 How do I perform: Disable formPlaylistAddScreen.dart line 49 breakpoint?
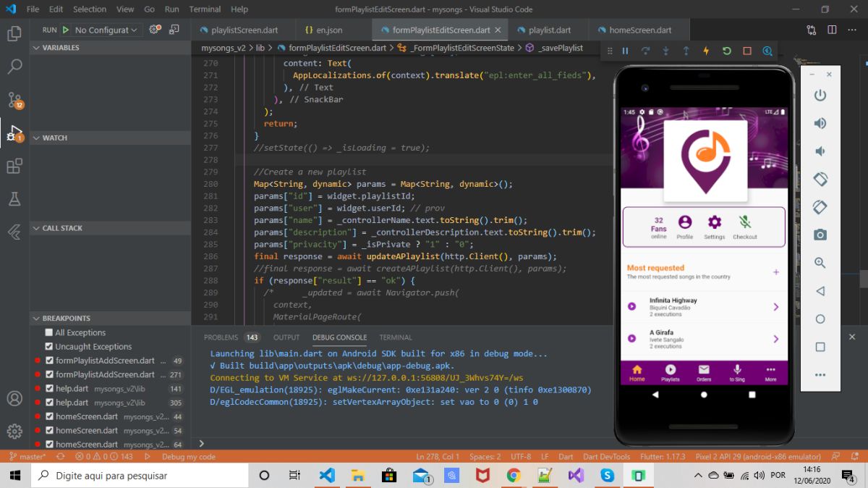(49, 361)
